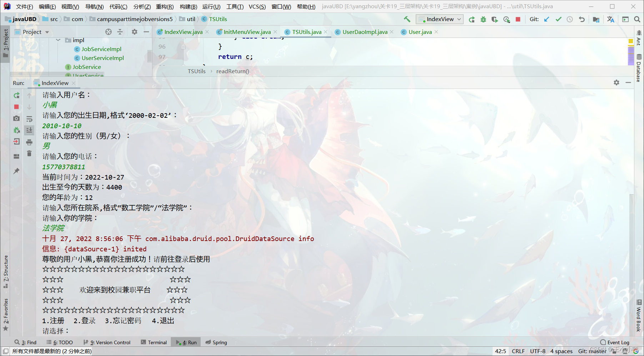
Task: Click the run anything window icon
Action: point(625,19)
